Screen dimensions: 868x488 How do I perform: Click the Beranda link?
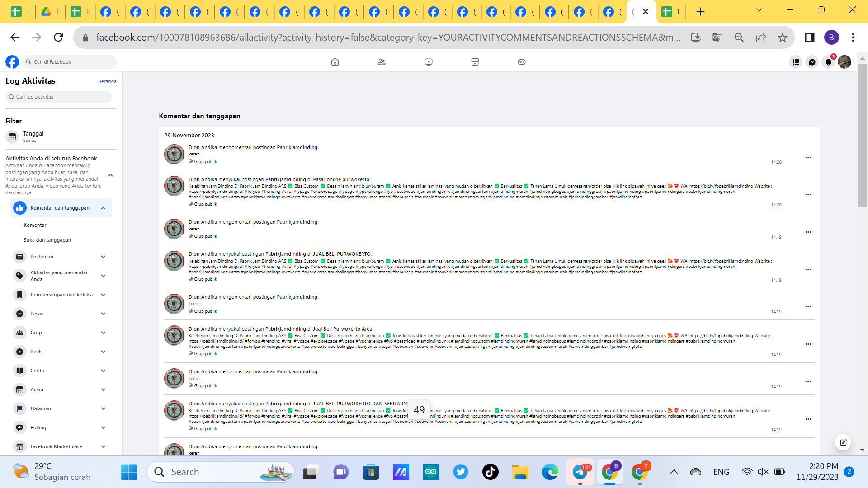107,81
